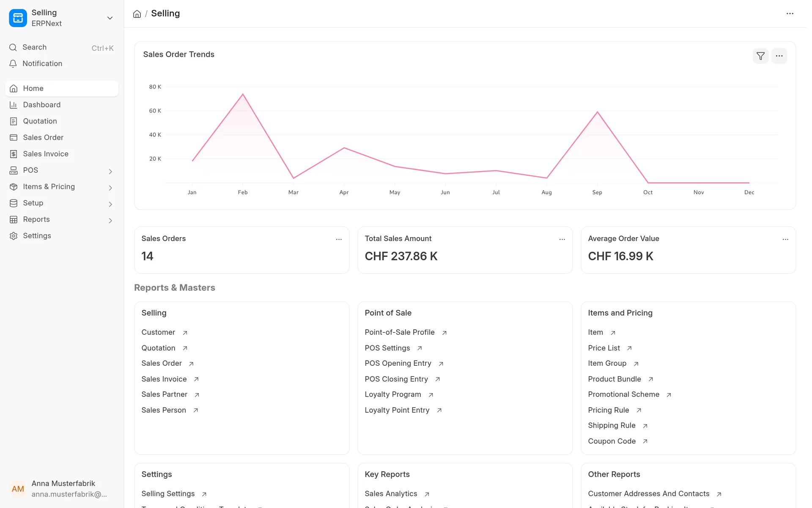
Task: Click the arrow icon beside Price List
Action: (x=629, y=348)
